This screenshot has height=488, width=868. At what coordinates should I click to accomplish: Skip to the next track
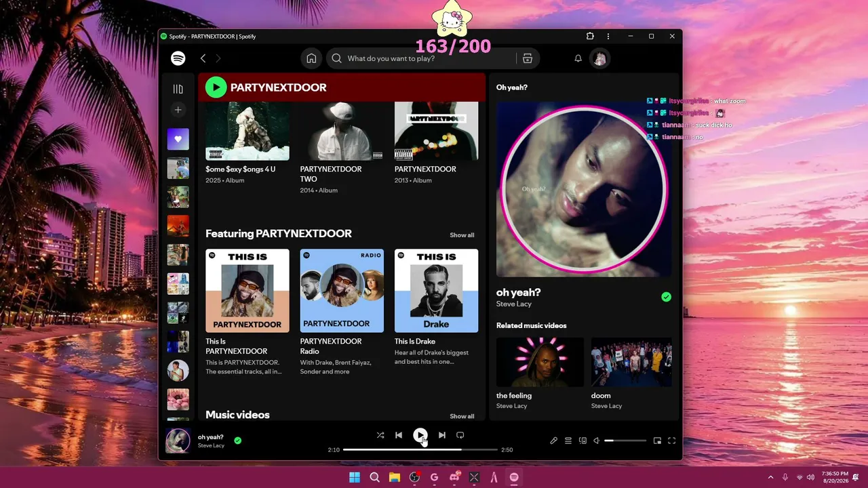coord(442,435)
